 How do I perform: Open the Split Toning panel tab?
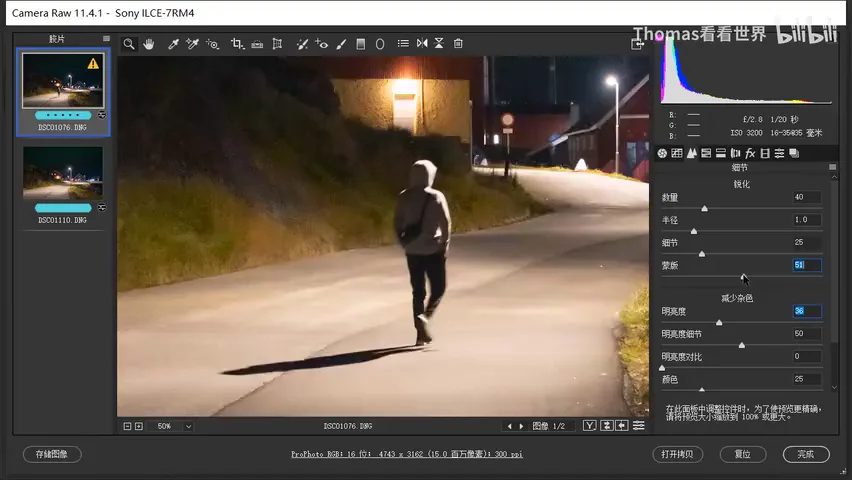pyautogui.click(x=721, y=153)
